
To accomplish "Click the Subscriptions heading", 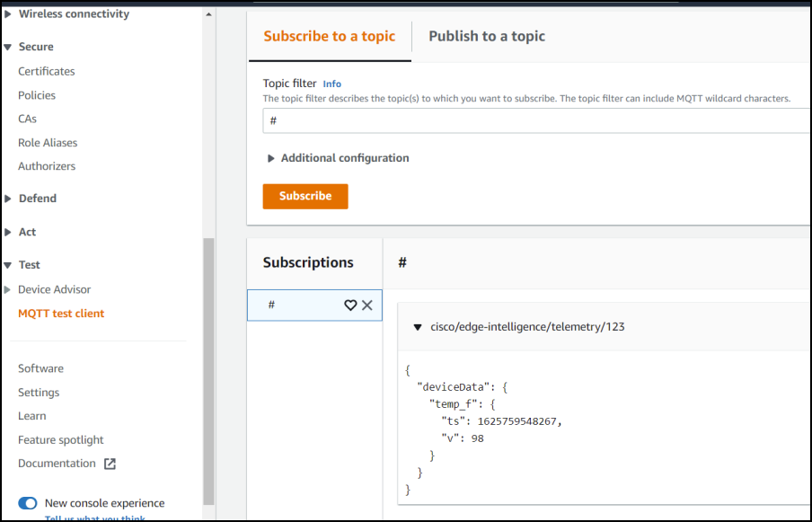I will point(308,262).
